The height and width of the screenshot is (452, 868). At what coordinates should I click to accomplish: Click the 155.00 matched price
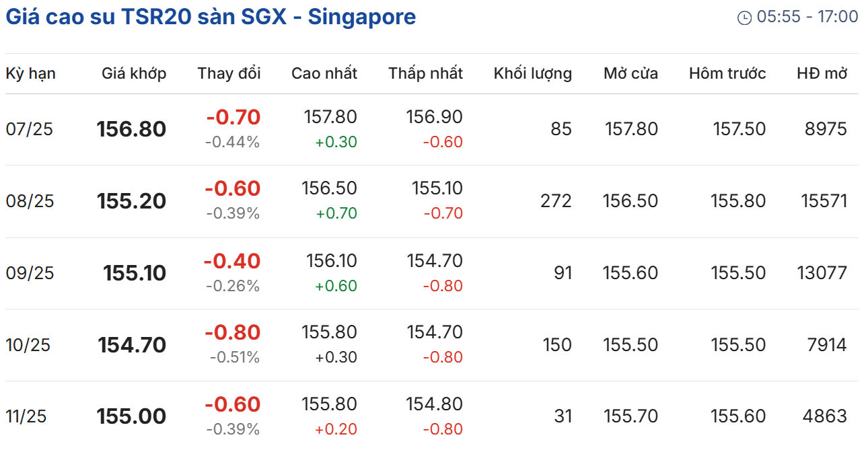(131, 416)
